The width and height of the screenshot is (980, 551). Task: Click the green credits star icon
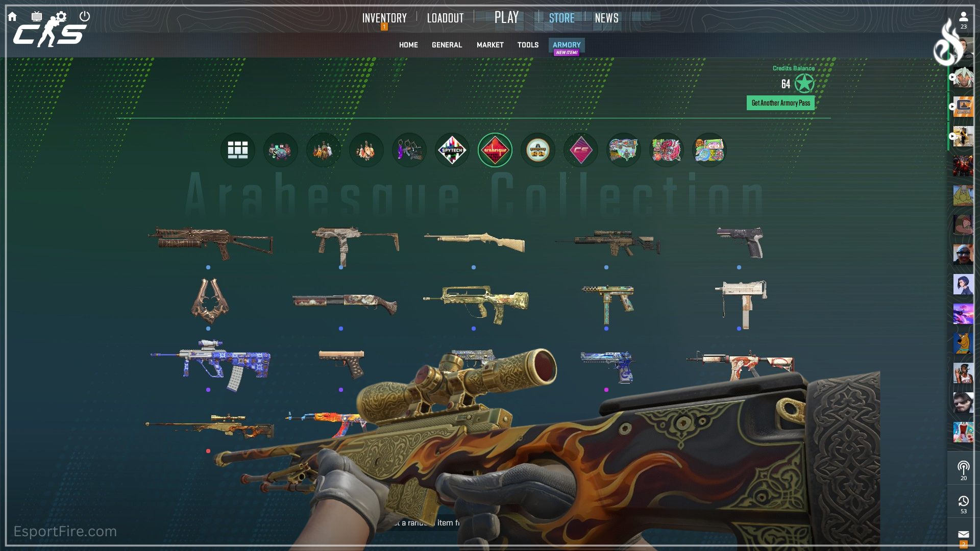pos(804,84)
